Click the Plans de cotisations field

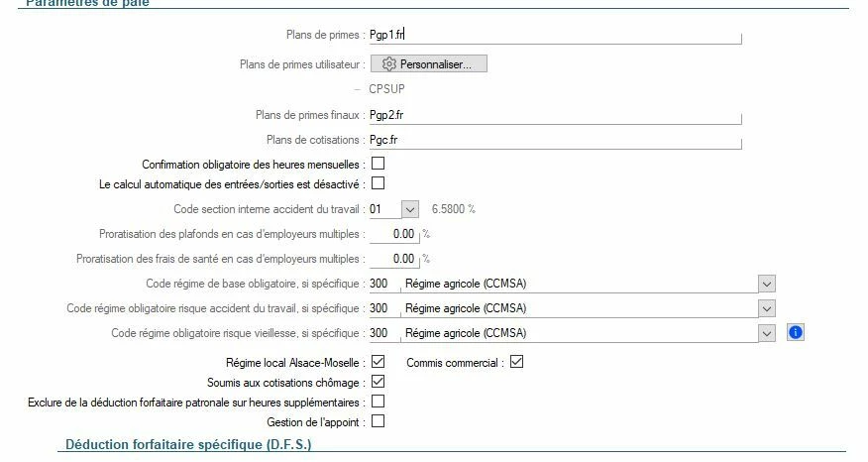555,140
